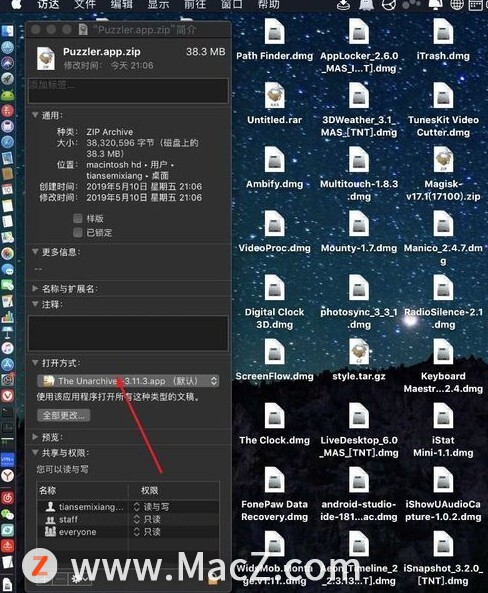Click the download tray icon in menu bar
488x593 pixels.
pyautogui.click(x=343, y=5)
